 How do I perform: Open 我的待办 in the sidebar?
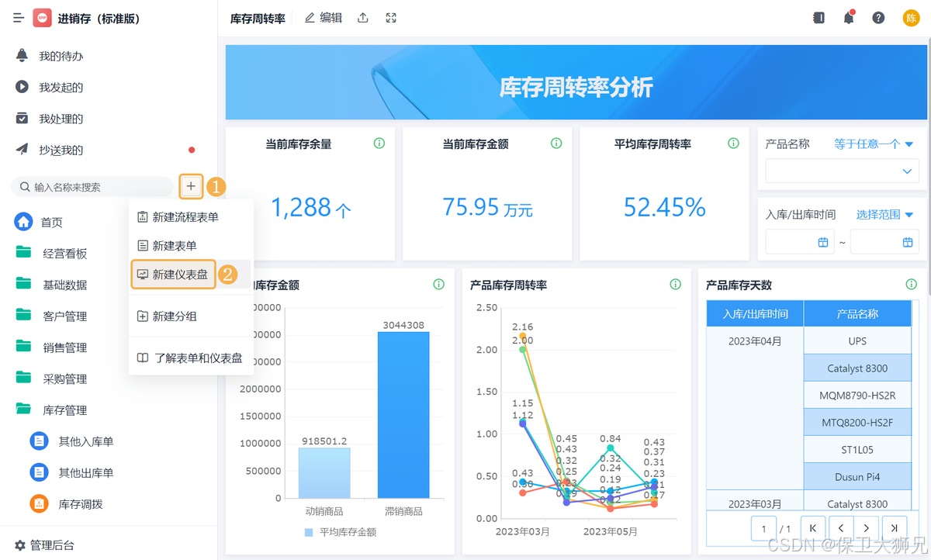[61, 56]
